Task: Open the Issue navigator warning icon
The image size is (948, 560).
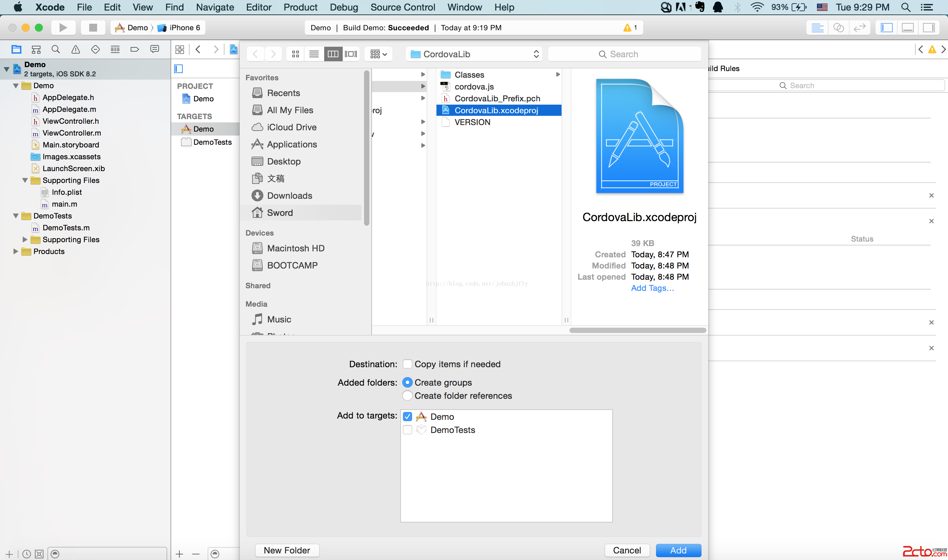Action: point(75,49)
